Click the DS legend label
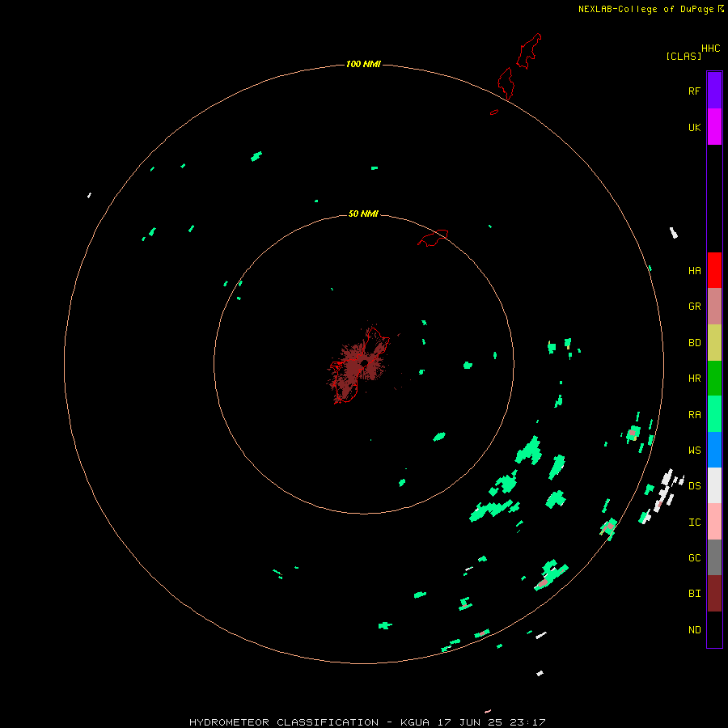The image size is (728, 728). coord(694,486)
